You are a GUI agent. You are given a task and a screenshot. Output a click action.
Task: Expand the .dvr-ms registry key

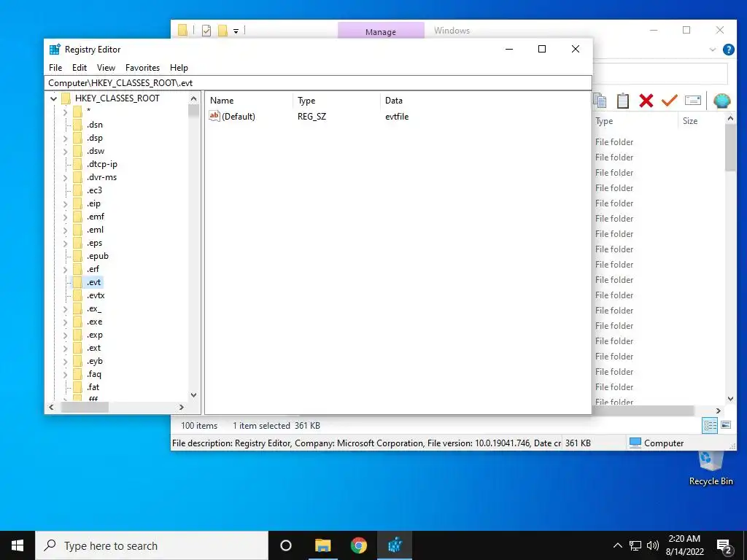click(65, 178)
